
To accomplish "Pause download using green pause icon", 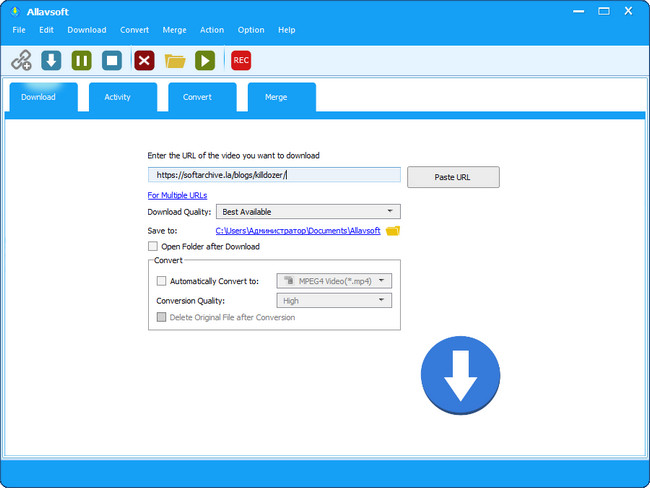I will pos(82,61).
